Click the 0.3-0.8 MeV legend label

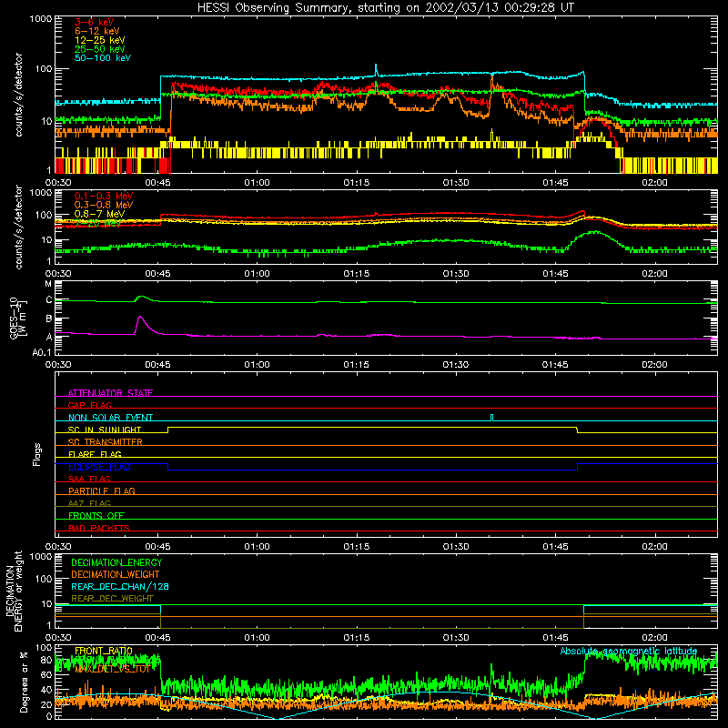click(x=104, y=205)
